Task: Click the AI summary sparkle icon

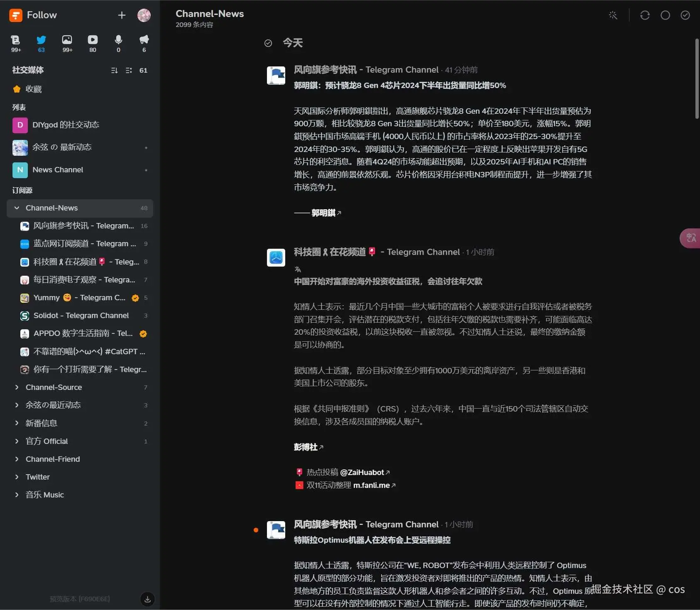Action: (613, 15)
